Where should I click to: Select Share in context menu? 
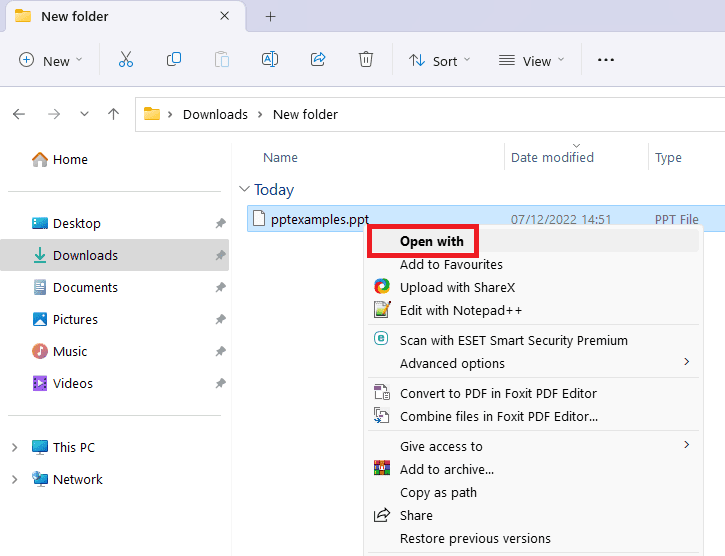click(x=534, y=515)
